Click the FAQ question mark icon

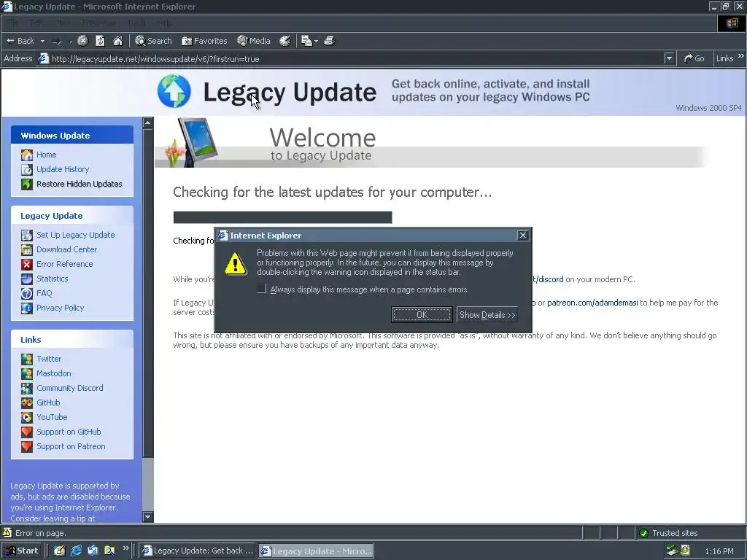(27, 293)
